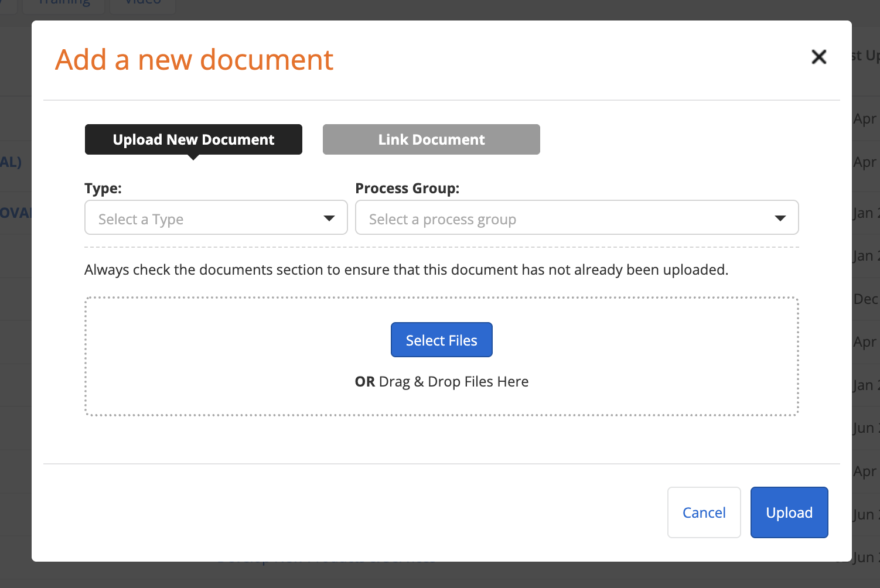The width and height of the screenshot is (880, 588).
Task: Switch to the Link Document tab
Action: pos(431,139)
